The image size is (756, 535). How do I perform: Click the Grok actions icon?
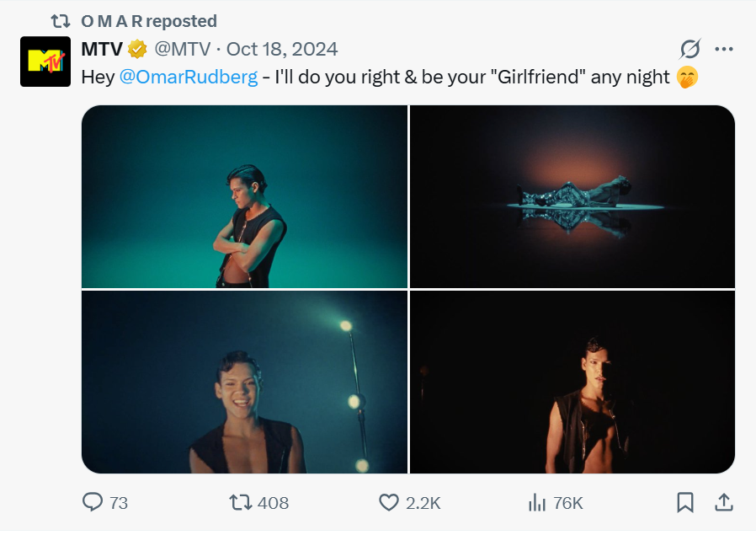(x=690, y=49)
